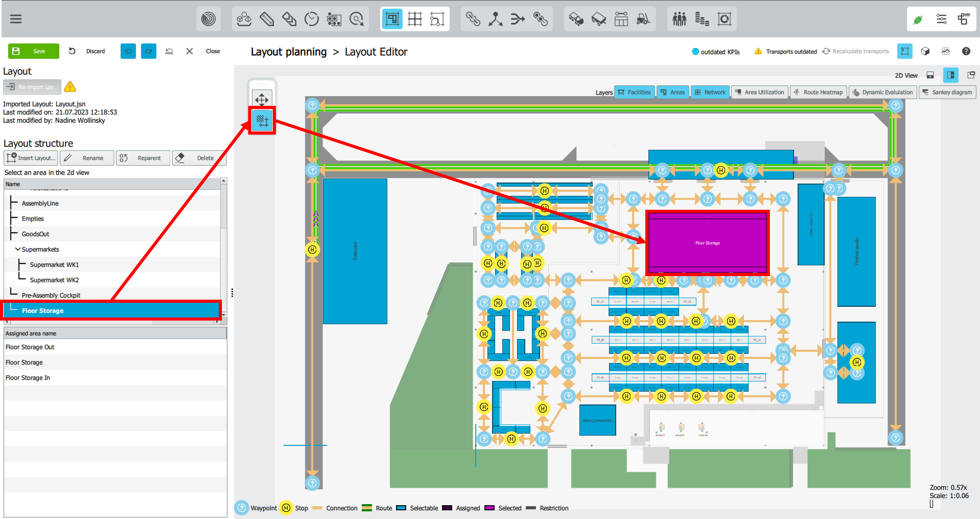Open the matrix dots icon
The height and width of the screenshot is (519, 980).
(x=334, y=19)
